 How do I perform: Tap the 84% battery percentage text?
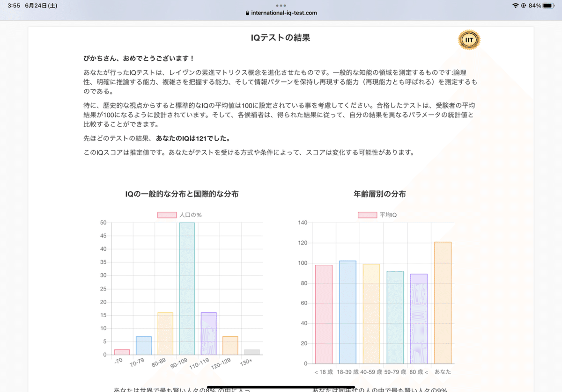coord(535,6)
